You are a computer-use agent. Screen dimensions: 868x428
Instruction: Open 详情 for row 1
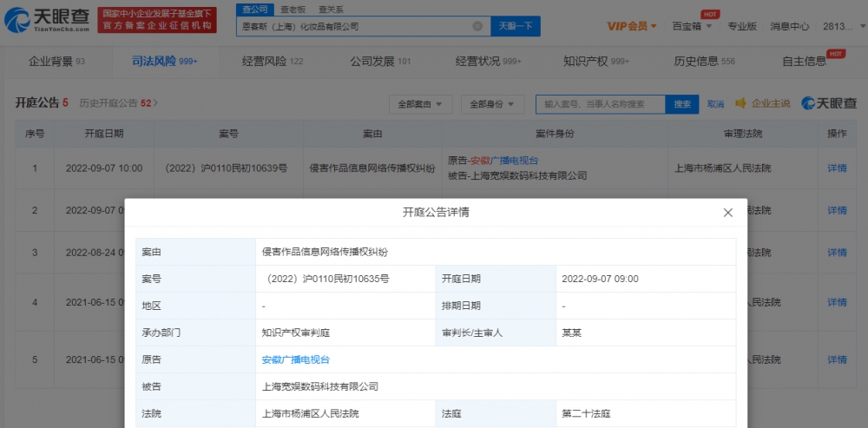click(x=837, y=168)
